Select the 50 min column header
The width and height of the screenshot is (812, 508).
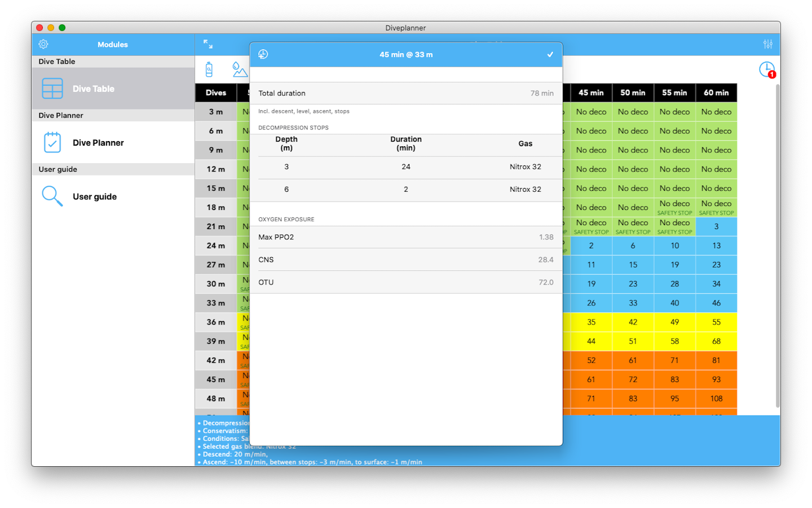point(633,93)
